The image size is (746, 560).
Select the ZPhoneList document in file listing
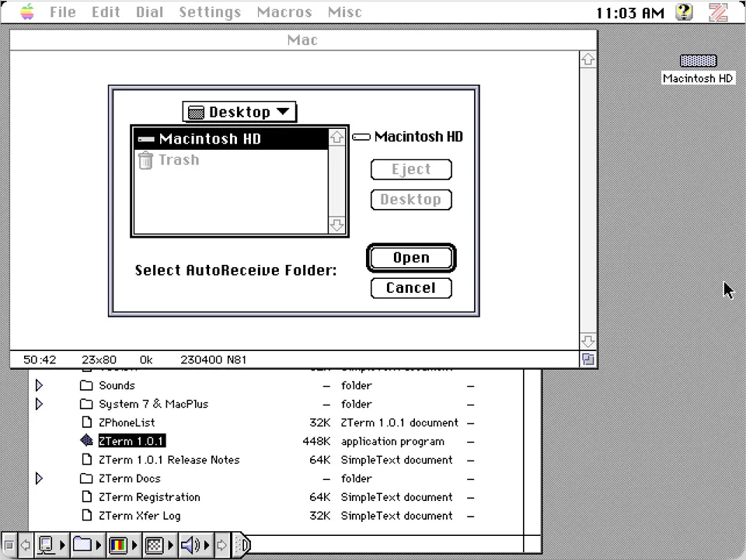[x=128, y=423]
